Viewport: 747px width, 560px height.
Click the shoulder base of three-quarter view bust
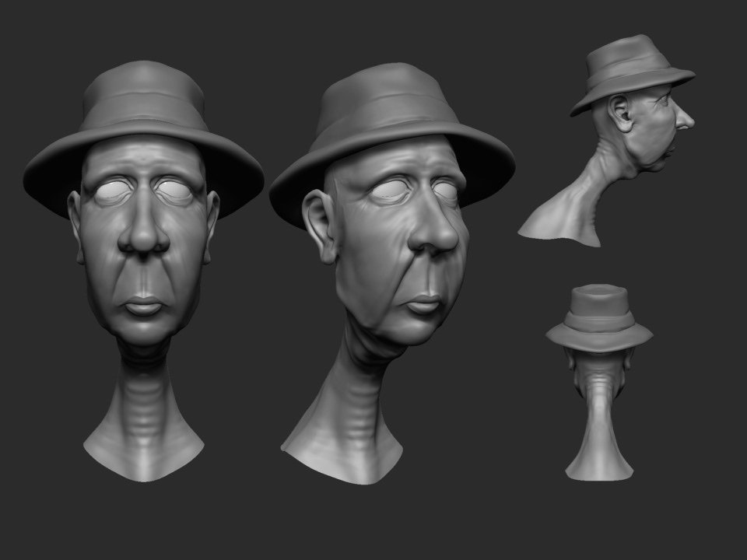pyautogui.click(x=342, y=459)
